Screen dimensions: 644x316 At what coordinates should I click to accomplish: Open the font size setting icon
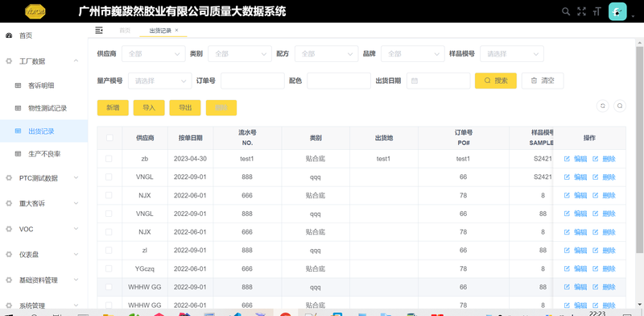(x=597, y=12)
